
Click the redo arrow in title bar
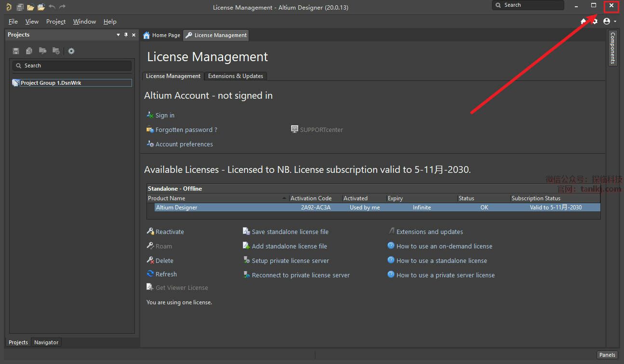tap(62, 7)
